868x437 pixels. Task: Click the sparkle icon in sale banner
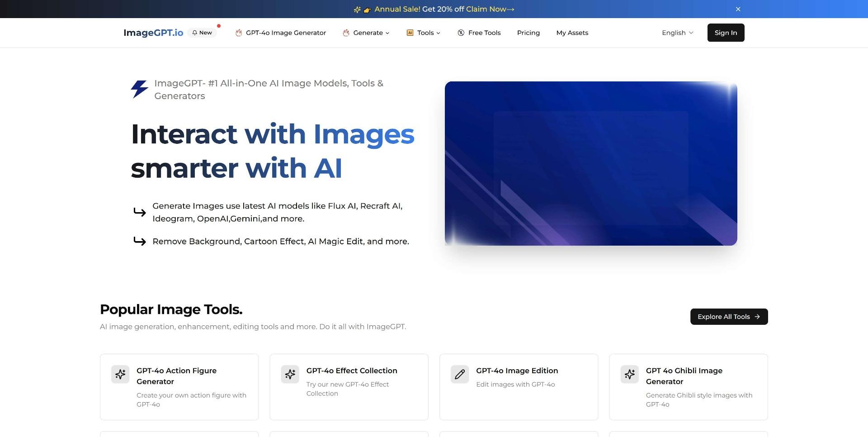point(357,9)
